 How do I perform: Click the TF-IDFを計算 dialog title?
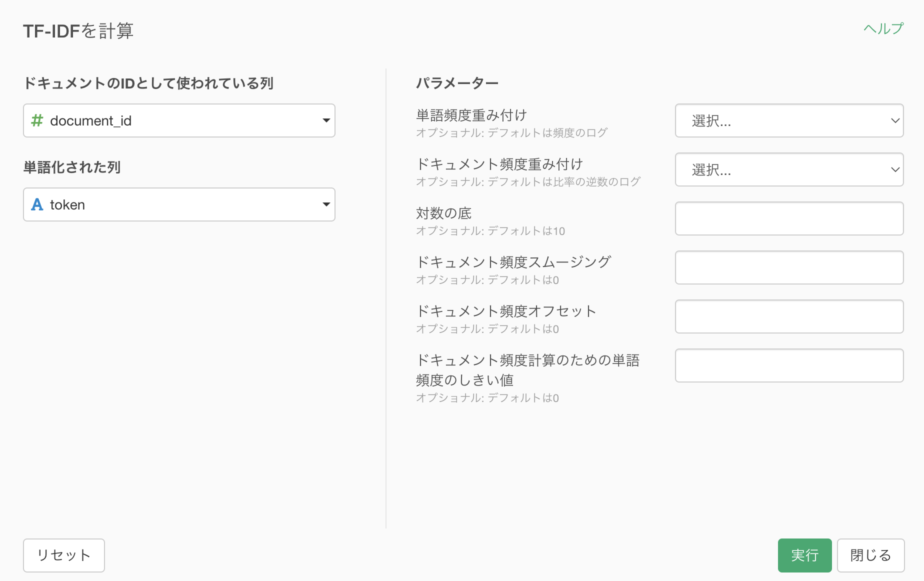click(78, 31)
